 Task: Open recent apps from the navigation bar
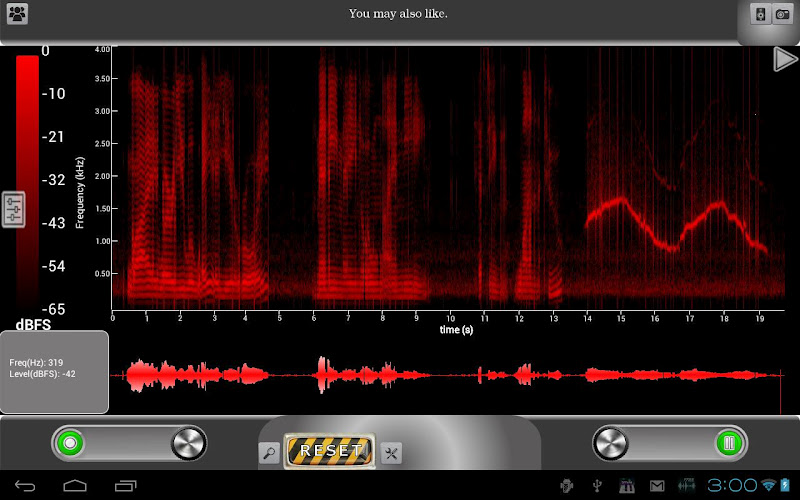click(x=126, y=486)
